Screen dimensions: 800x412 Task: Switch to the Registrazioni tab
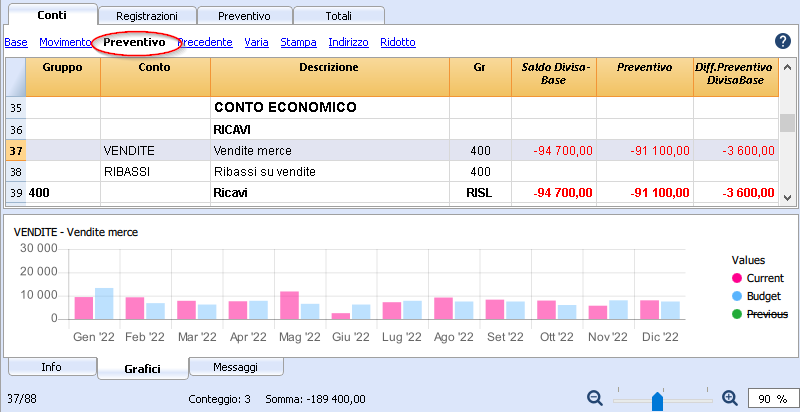[147, 16]
